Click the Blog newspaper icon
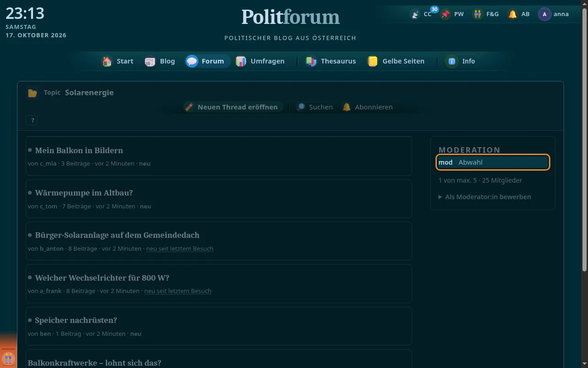 (150, 61)
